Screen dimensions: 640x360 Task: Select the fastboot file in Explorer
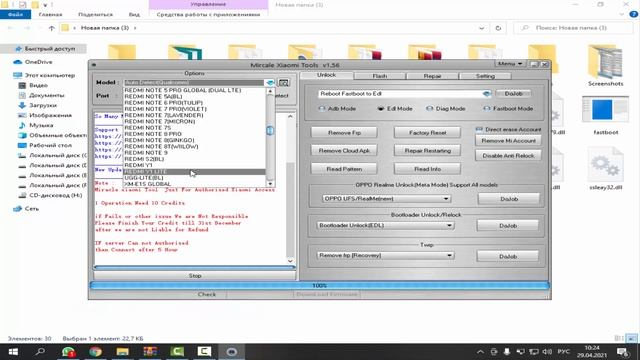point(606,115)
